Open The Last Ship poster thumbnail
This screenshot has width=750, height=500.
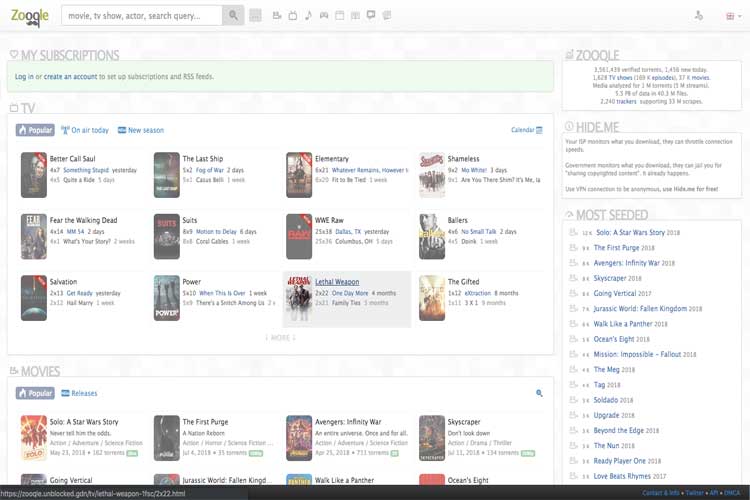(x=166, y=175)
